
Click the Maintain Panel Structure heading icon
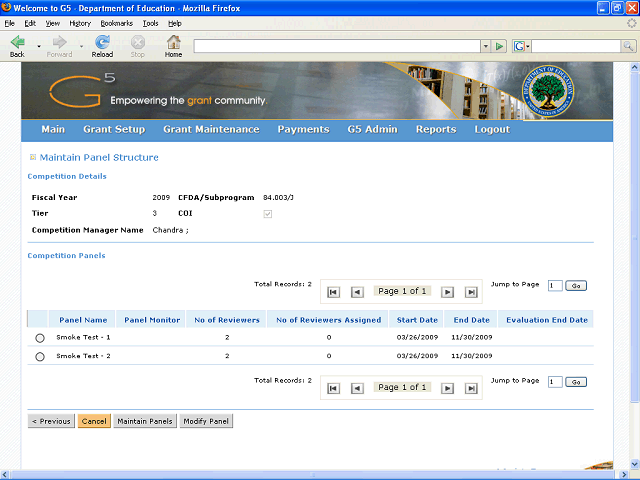coord(33,157)
